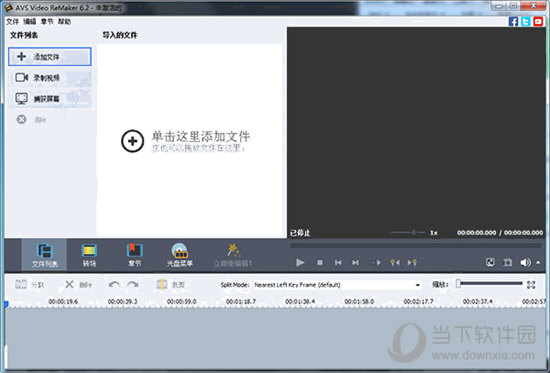Open the Split Mode dropdown
The width and height of the screenshot is (550, 373).
point(337,285)
